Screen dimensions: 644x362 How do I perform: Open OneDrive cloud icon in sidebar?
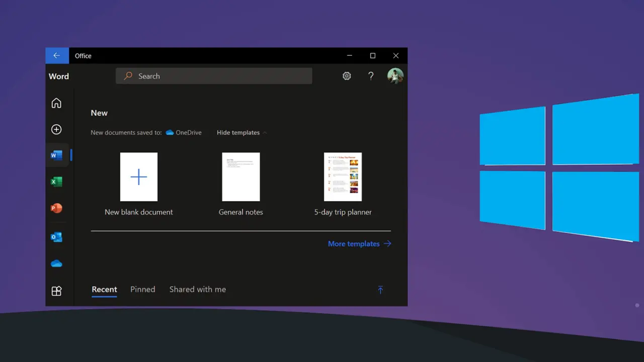pos(56,263)
